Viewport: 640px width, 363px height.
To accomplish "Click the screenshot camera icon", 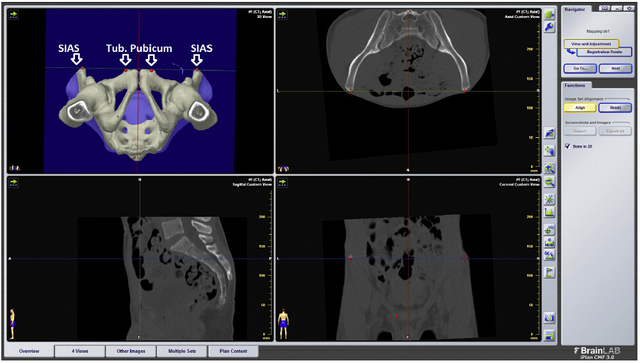I will pyautogui.click(x=549, y=318).
